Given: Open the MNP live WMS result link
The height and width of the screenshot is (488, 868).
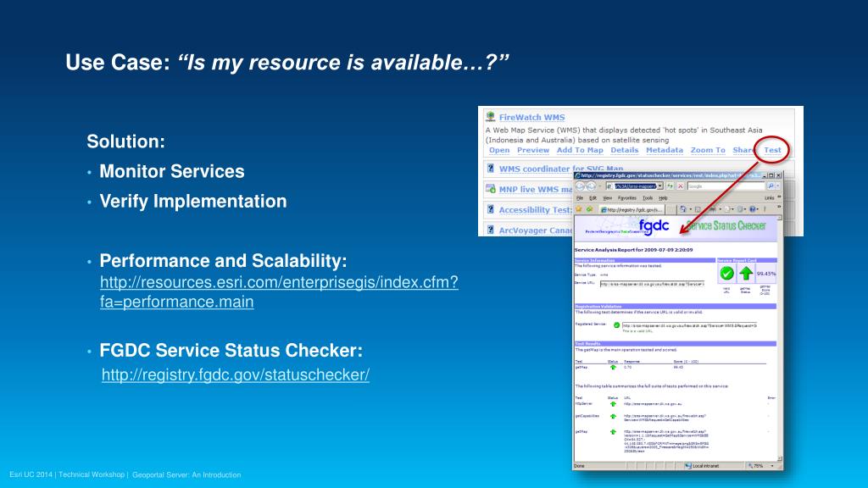Looking at the screenshot, I should point(536,189).
